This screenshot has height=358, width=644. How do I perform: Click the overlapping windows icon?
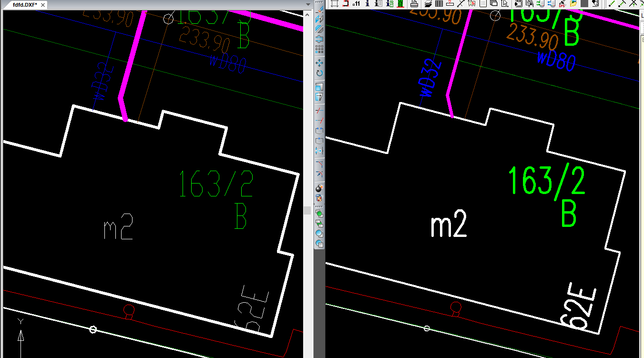[x=494, y=3]
